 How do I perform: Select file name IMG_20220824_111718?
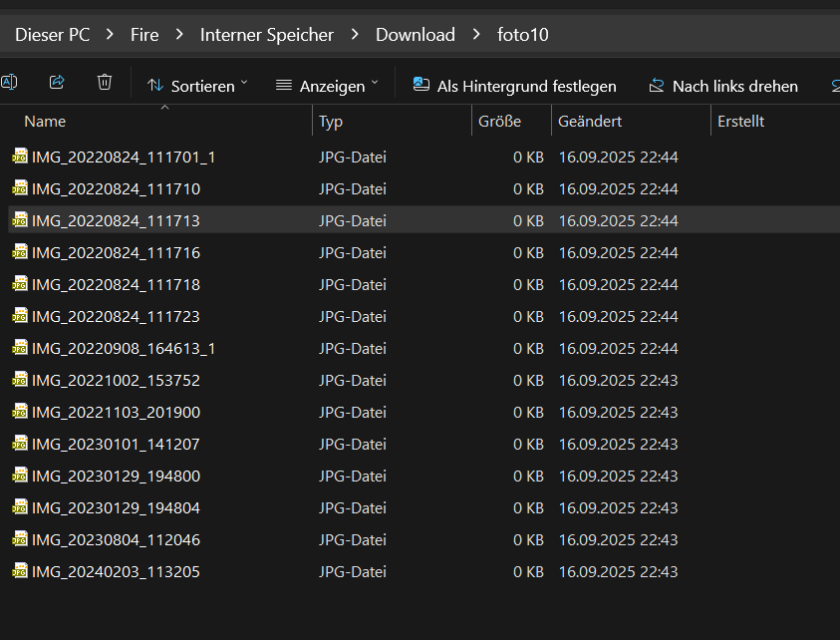116,285
